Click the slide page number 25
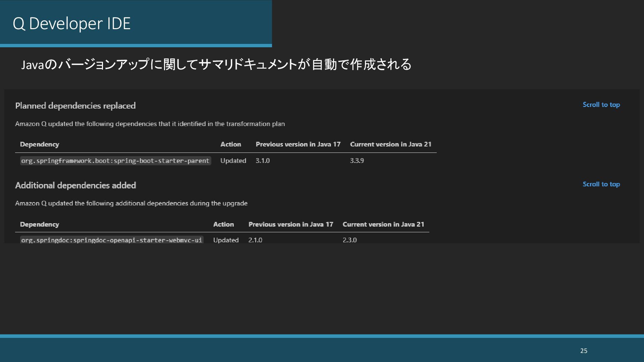Screen dimensions: 644x362 (584, 351)
